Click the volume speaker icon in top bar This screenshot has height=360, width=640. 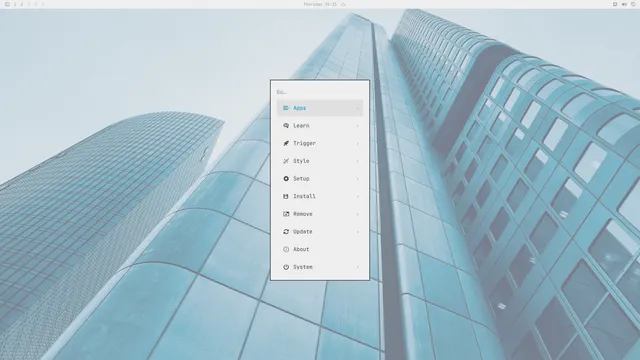point(624,4)
